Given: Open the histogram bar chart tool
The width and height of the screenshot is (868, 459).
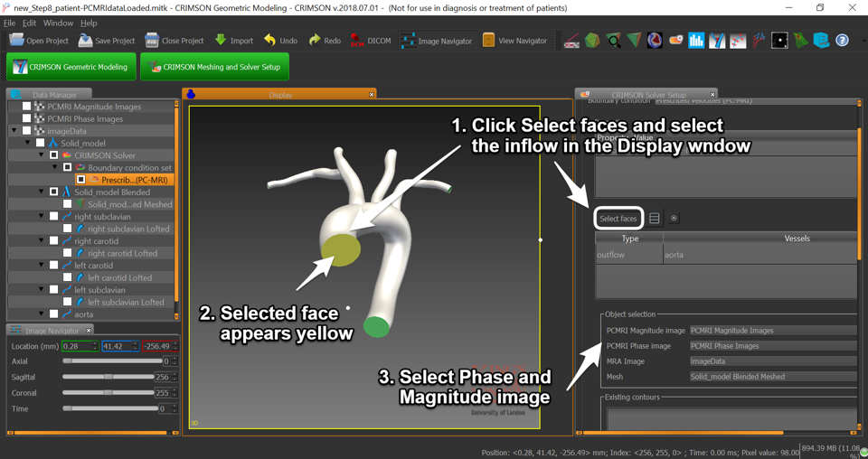Looking at the screenshot, I should (x=696, y=41).
